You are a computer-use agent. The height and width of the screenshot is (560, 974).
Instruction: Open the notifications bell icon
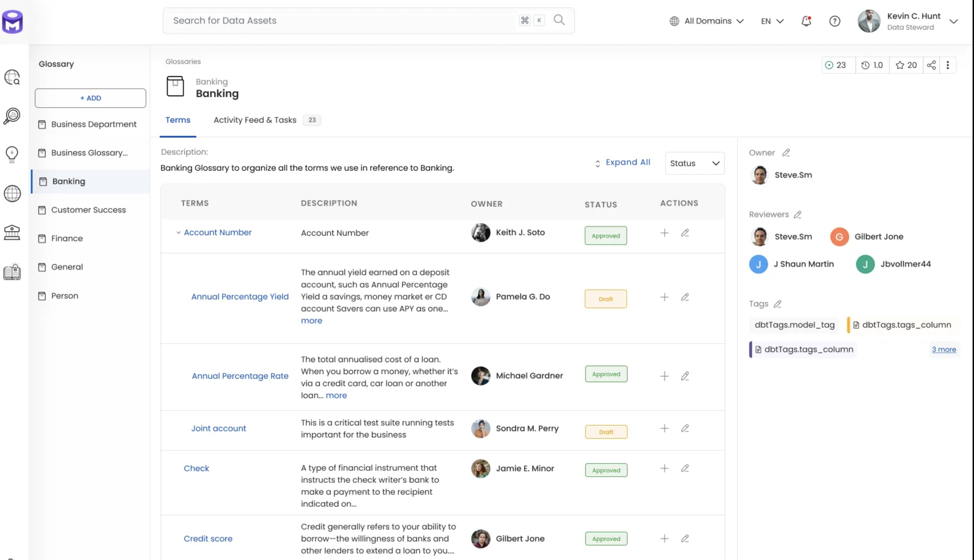(x=806, y=21)
